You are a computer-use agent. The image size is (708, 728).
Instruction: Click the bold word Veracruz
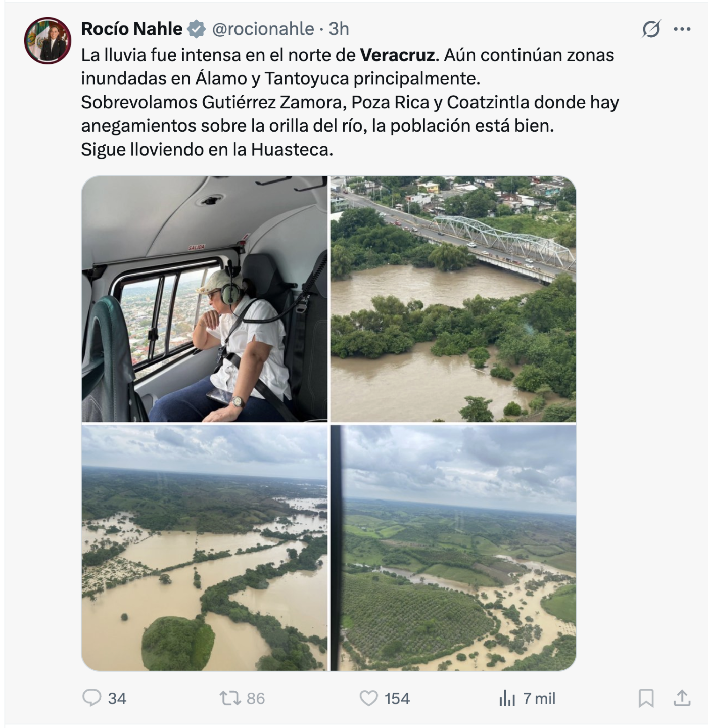pos(397,55)
